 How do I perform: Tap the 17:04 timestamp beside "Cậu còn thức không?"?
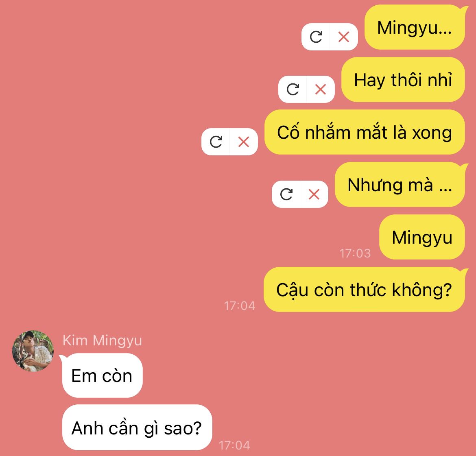240,306
